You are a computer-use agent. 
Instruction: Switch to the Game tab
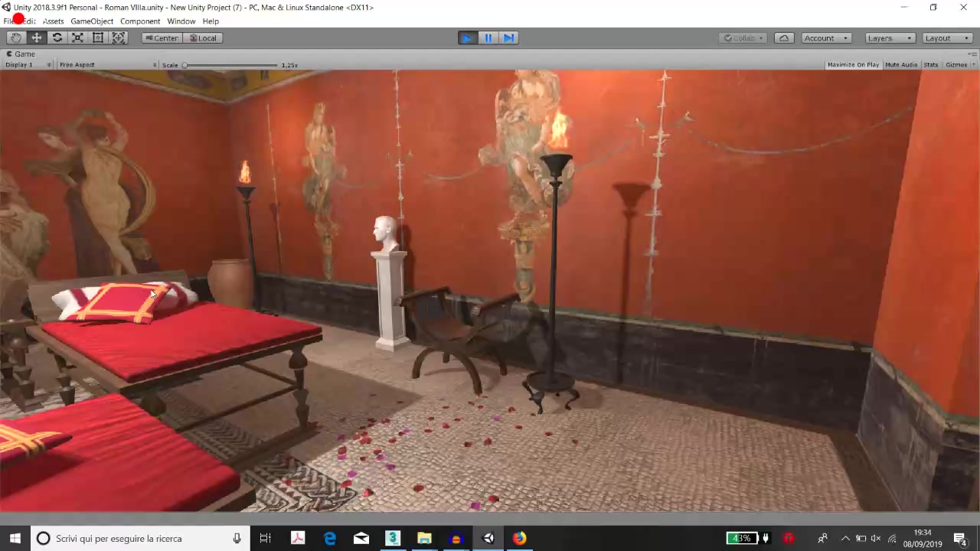pyautogui.click(x=21, y=54)
